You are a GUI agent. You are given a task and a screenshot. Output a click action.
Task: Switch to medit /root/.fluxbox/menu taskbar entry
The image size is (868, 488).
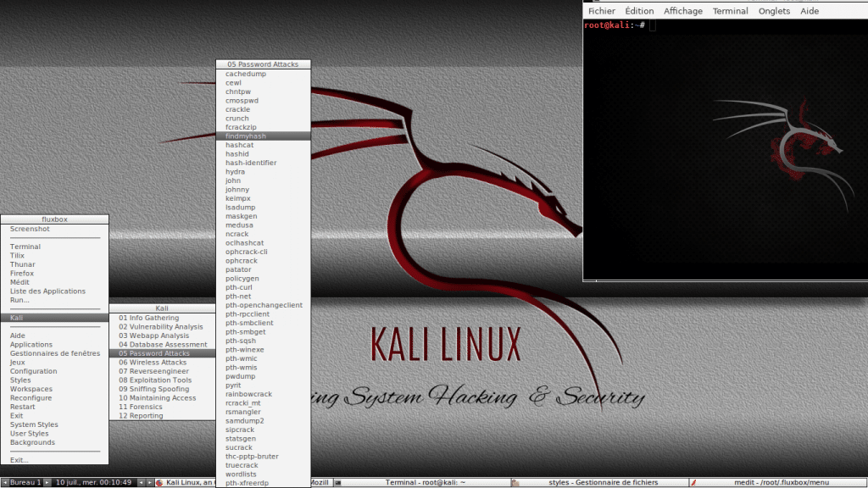[778, 482]
